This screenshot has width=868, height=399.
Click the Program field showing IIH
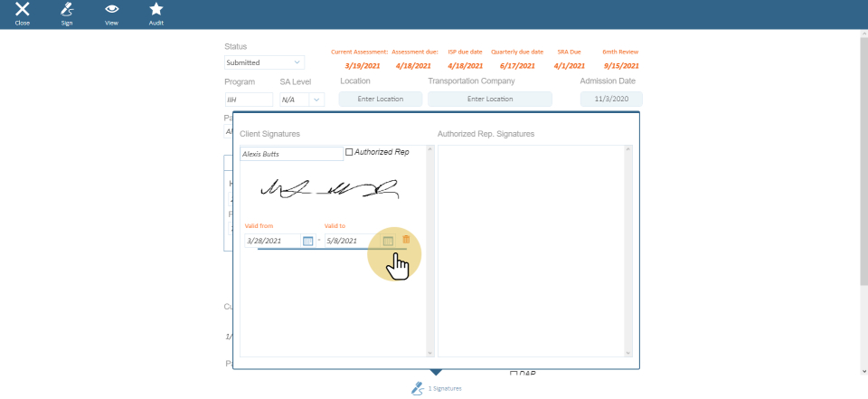pyautogui.click(x=249, y=100)
